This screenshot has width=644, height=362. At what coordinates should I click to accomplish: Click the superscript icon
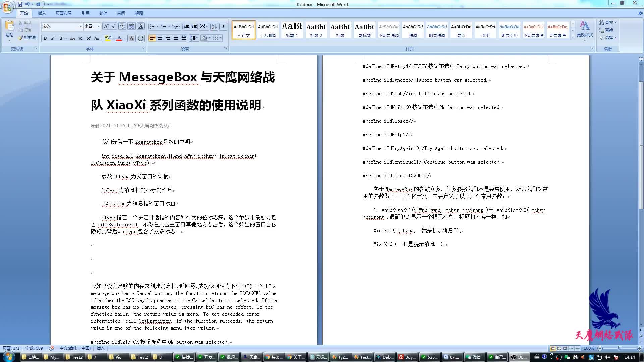(89, 38)
